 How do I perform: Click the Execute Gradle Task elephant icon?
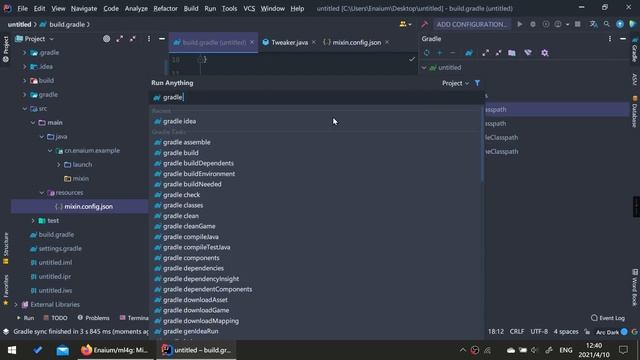click(x=469, y=53)
